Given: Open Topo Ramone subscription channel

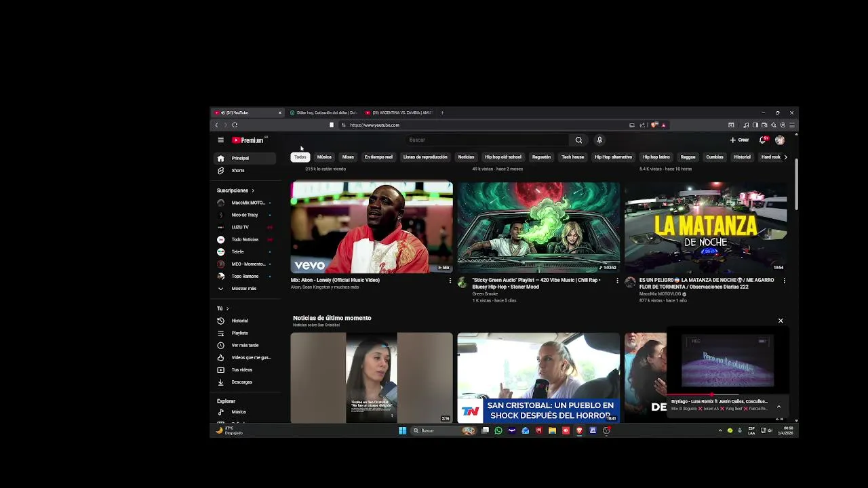Looking at the screenshot, I should point(245,276).
